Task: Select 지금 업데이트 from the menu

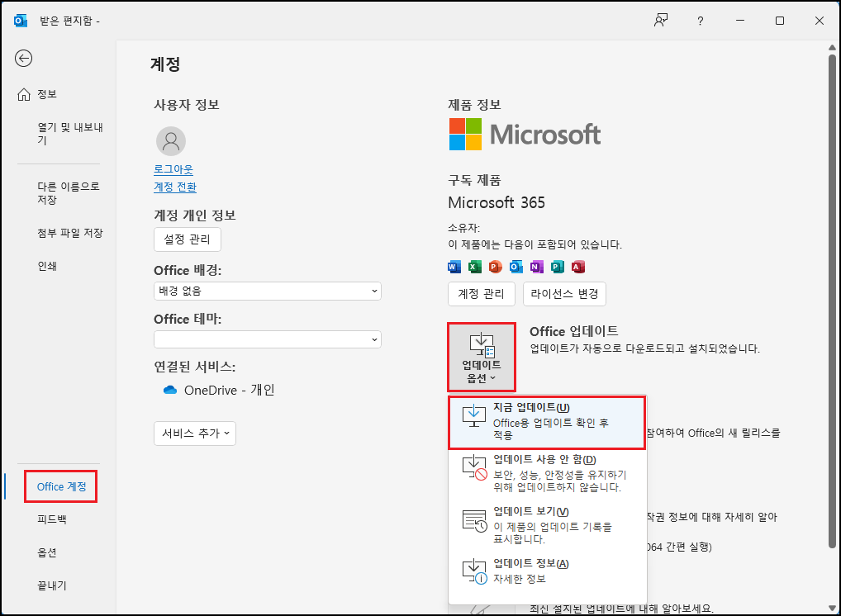Action: coord(547,423)
